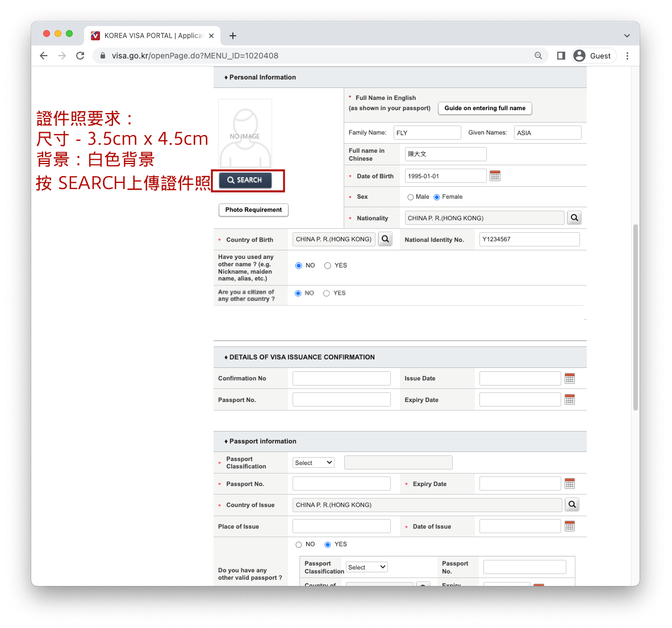
Task: Open a new browser tab
Action: click(233, 36)
